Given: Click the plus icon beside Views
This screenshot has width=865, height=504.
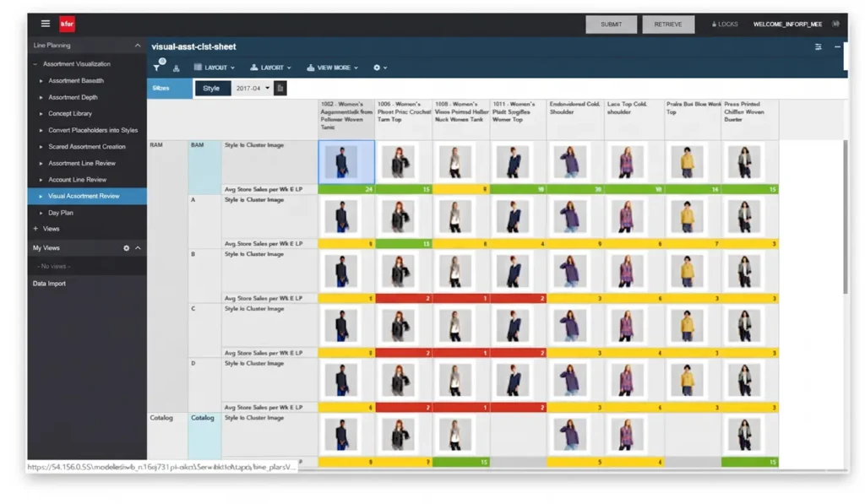Looking at the screenshot, I should pos(35,229).
